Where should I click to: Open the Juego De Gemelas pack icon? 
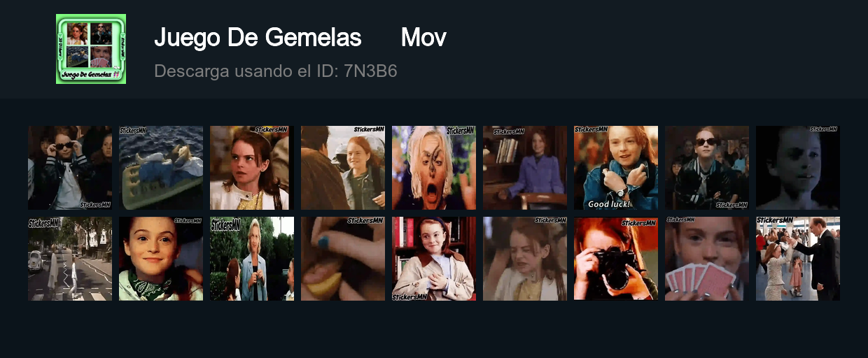(x=91, y=49)
